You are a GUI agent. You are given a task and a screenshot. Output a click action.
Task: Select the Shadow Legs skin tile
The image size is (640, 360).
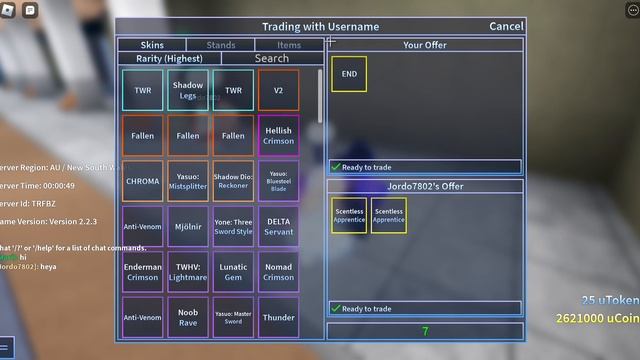coord(188,90)
